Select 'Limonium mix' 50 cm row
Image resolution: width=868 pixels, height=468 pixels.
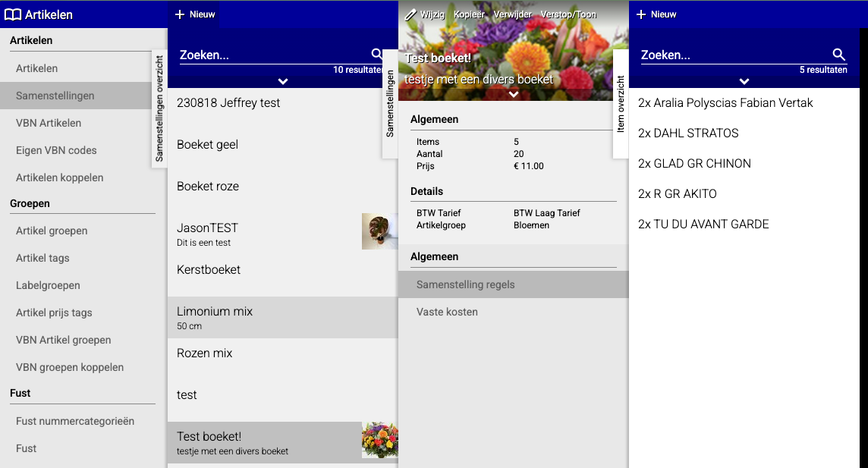point(283,318)
